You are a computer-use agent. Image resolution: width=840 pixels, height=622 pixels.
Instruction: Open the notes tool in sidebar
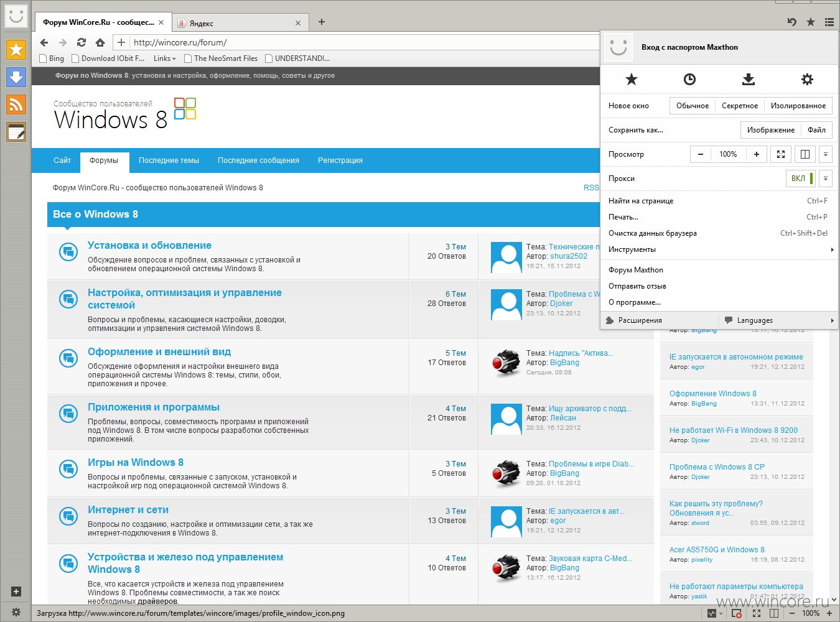click(x=16, y=131)
